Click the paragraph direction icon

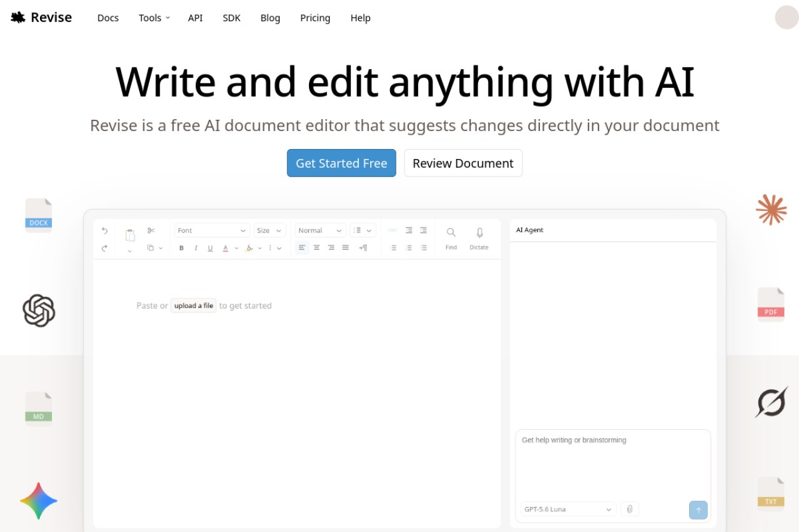[363, 248]
